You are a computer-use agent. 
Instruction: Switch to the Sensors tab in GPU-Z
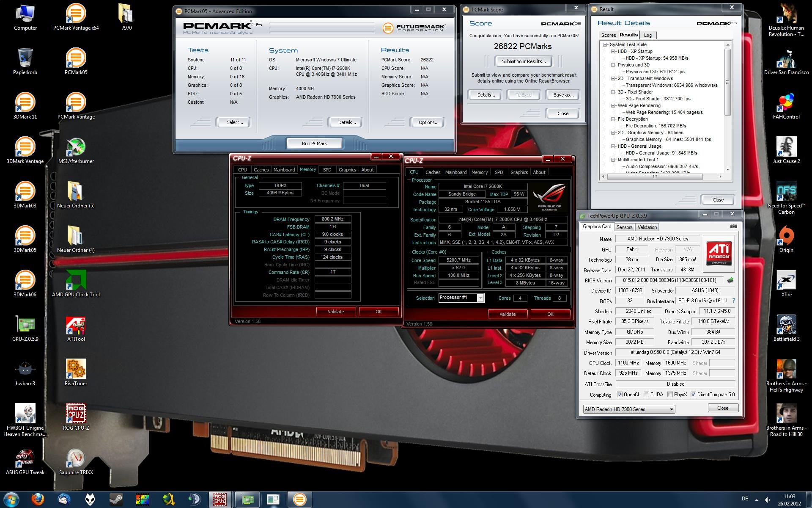[624, 227]
